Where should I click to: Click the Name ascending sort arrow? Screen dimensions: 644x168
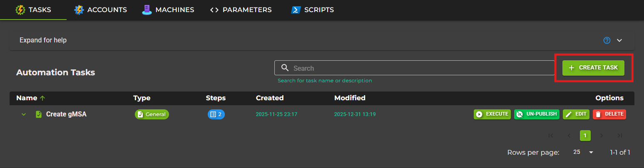[42, 98]
